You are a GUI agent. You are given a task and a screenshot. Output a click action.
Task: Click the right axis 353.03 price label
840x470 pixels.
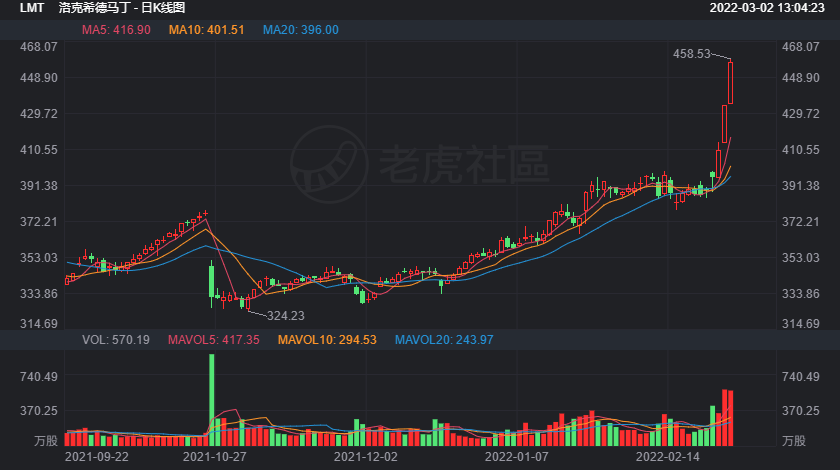800,258
